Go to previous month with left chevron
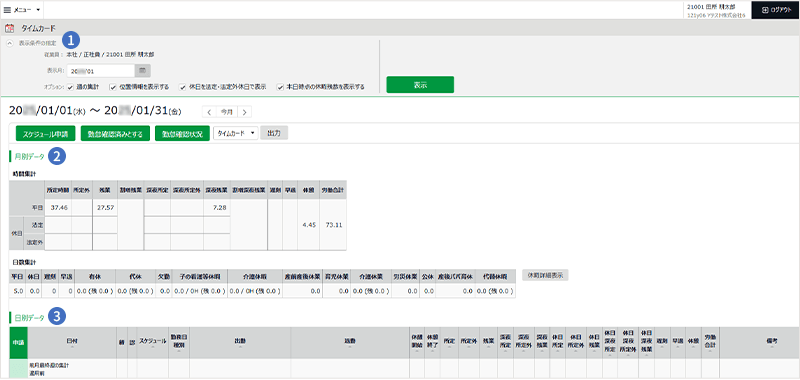This screenshot has width=800, height=380. (209, 112)
